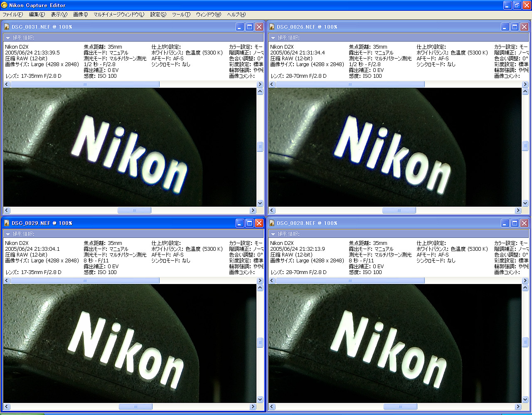Click DSC_0031 info panel scroll right arrow
This screenshot has height=415, width=532.
pyautogui.click(x=260, y=84)
